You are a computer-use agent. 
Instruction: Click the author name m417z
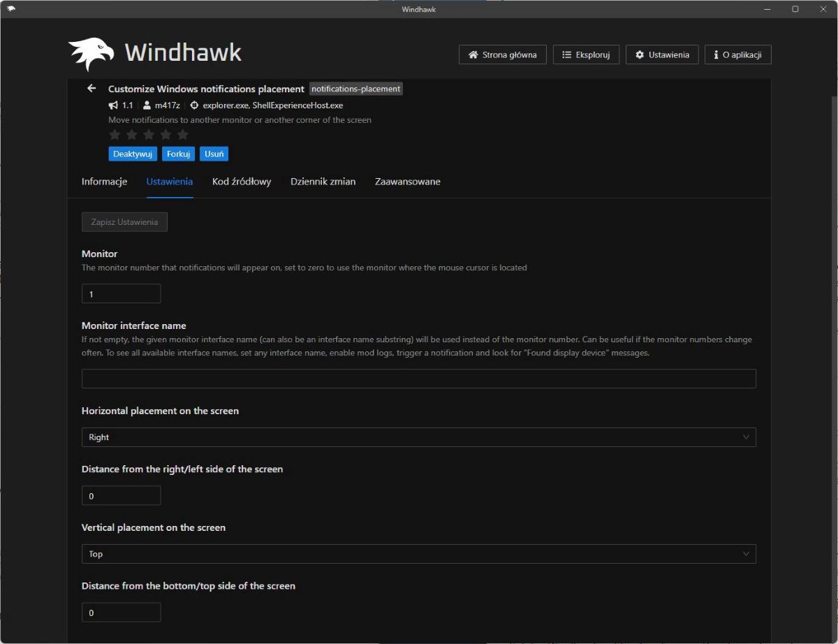[x=168, y=105]
